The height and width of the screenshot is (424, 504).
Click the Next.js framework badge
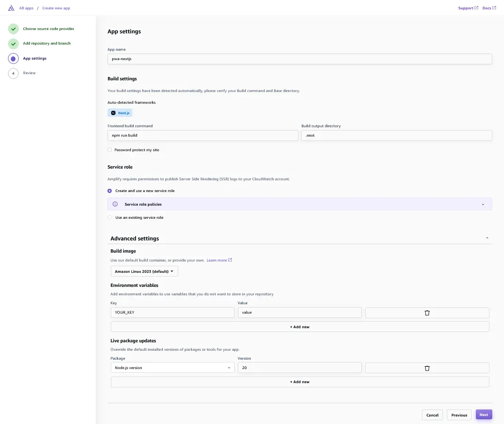click(120, 113)
